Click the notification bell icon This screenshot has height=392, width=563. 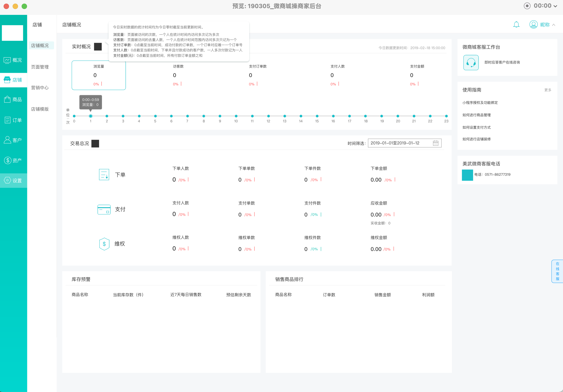pos(516,25)
